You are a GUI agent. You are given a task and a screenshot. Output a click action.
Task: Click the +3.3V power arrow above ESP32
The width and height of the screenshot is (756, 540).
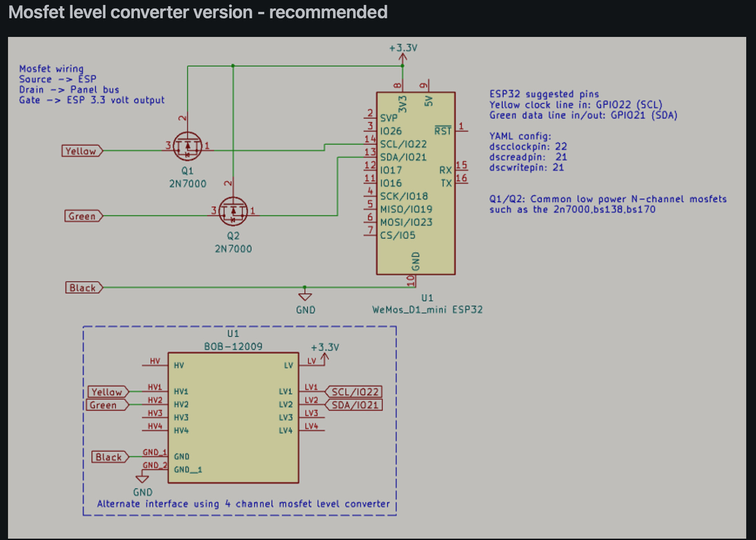(403, 58)
